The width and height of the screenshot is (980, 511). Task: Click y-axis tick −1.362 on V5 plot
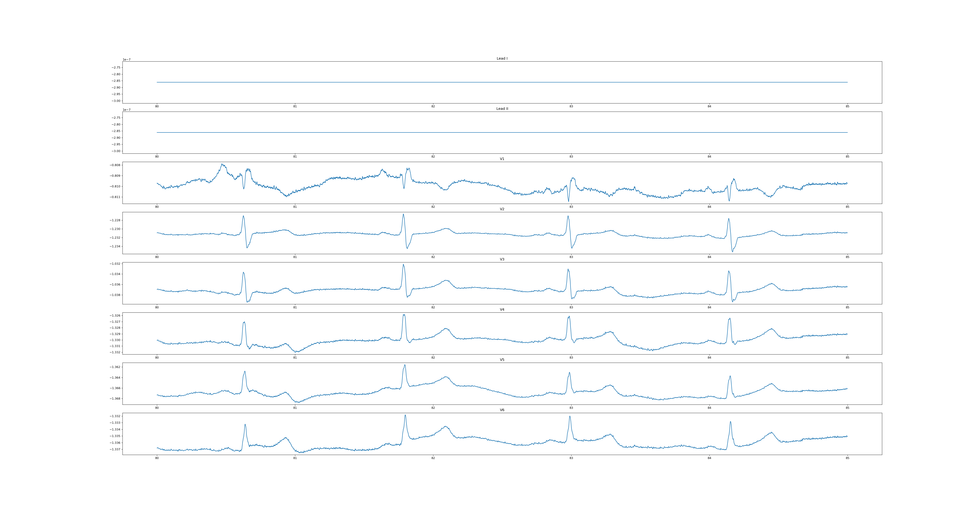pyautogui.click(x=115, y=367)
